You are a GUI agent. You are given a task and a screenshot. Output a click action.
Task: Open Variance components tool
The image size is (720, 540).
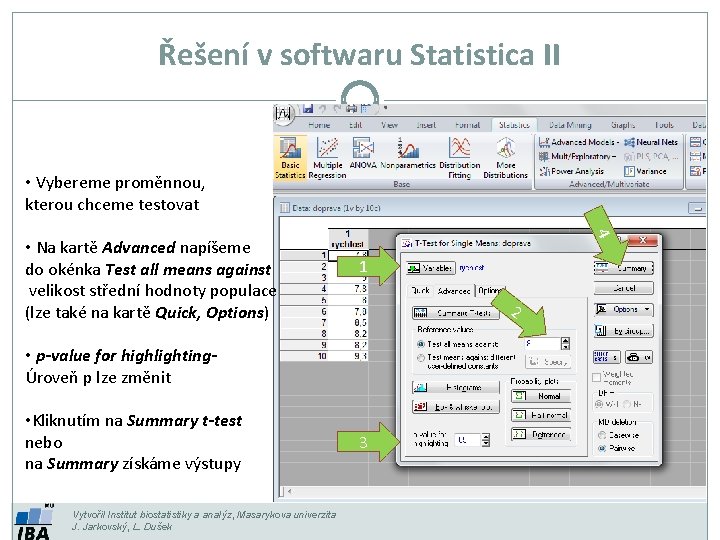645,171
